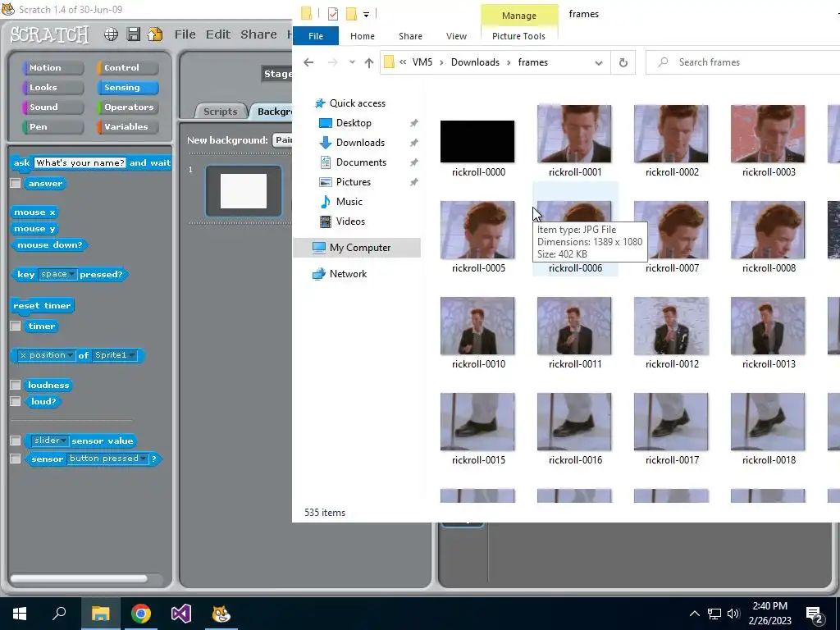The image size is (840, 630).
Task: Click the volume speaker tray icon
Action: [733, 614]
